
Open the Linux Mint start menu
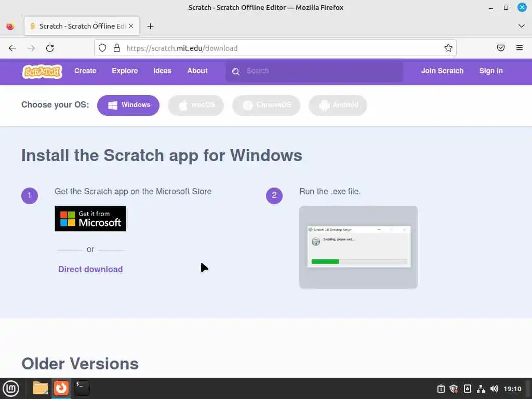click(x=11, y=389)
